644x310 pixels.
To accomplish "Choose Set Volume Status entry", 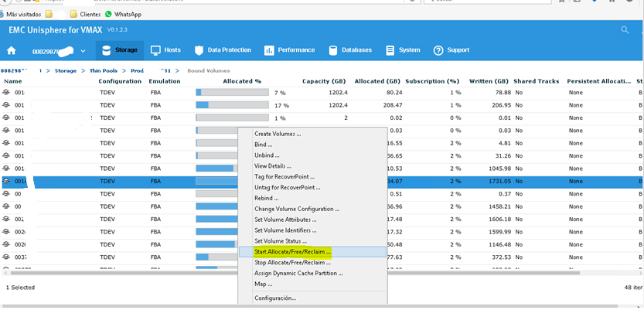I will (281, 241).
